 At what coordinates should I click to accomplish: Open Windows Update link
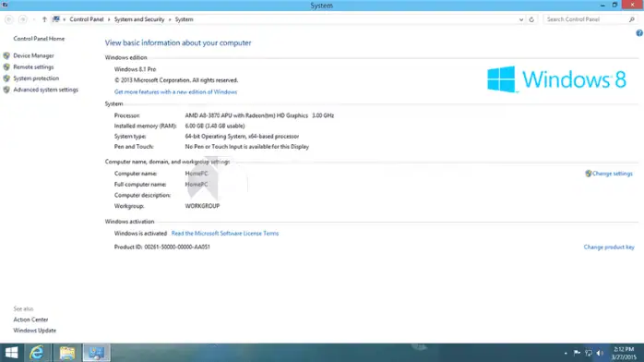[x=34, y=331]
